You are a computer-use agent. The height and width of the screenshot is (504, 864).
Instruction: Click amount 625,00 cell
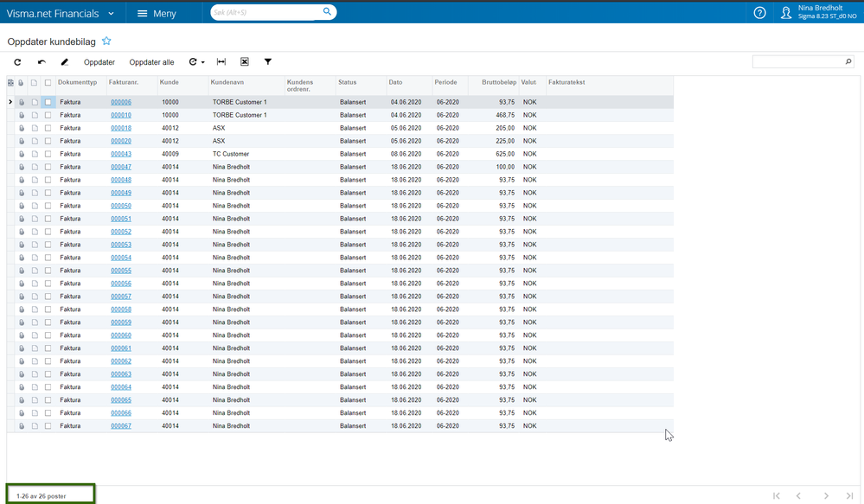505,154
